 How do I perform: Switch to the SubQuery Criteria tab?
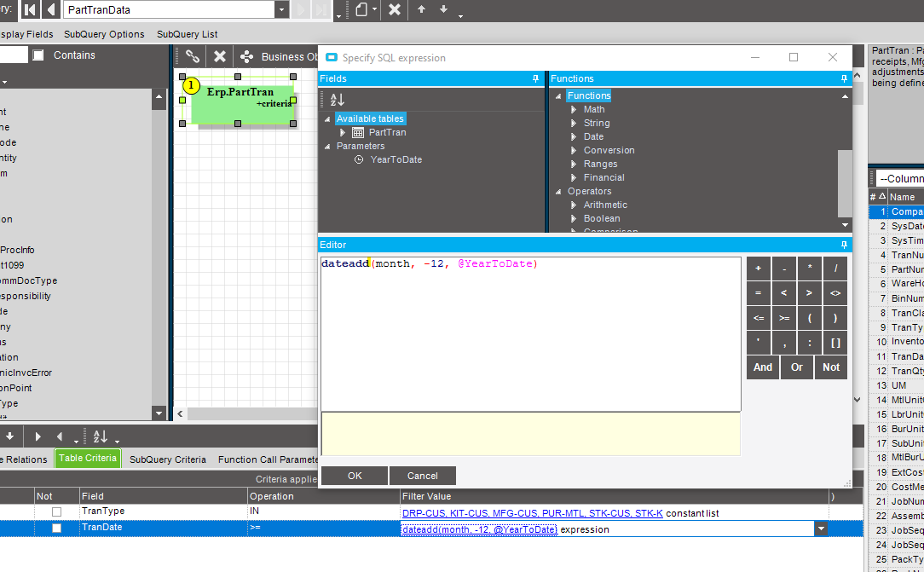[167, 459]
